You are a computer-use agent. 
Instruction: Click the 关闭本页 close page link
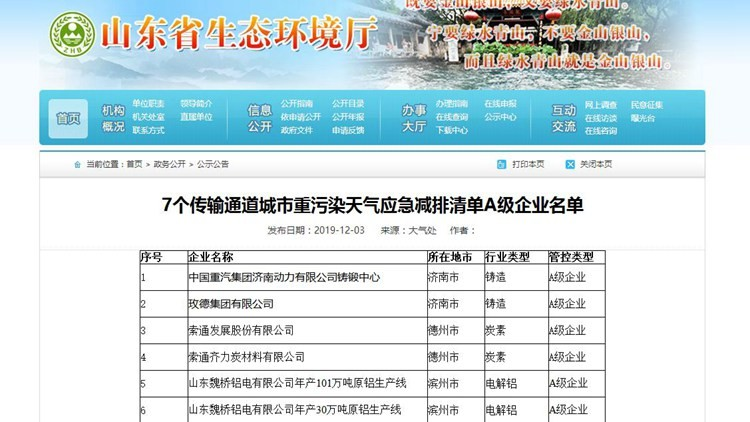tap(596, 164)
